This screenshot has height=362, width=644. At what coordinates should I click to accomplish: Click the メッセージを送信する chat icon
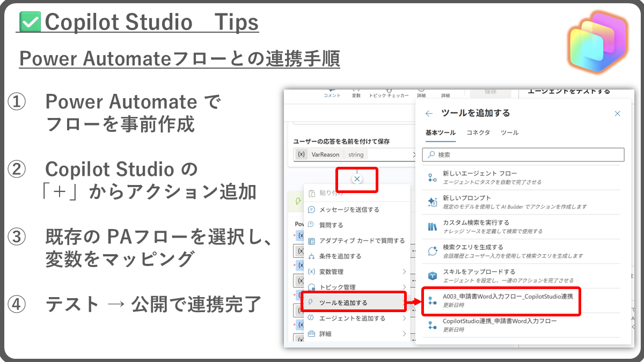(x=311, y=210)
